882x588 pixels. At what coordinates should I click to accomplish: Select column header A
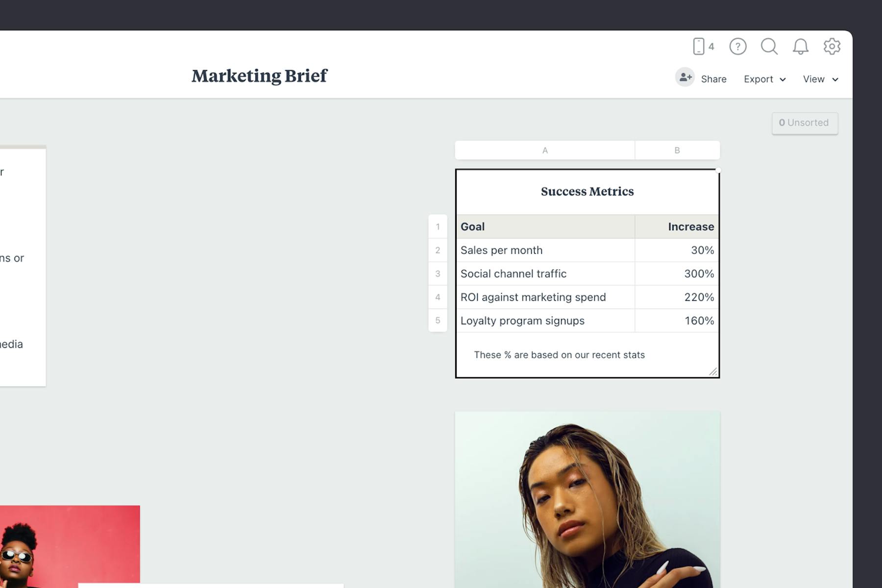[x=545, y=150]
